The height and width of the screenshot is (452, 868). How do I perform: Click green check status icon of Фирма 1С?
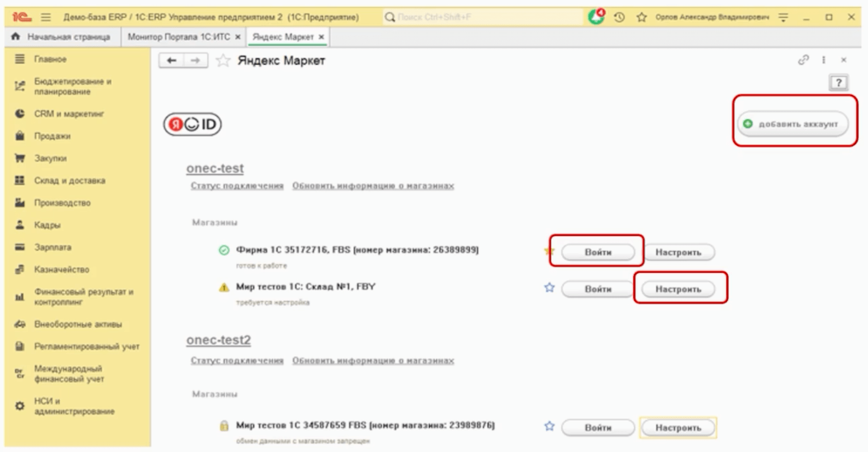224,250
